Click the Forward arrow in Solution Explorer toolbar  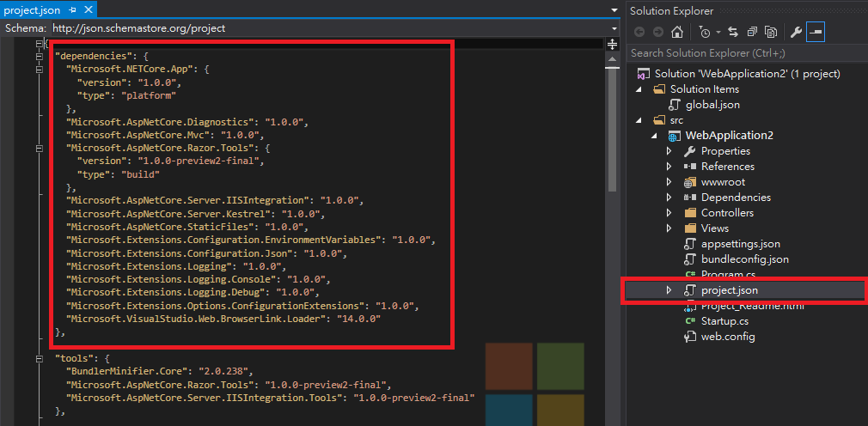pyautogui.click(x=657, y=32)
